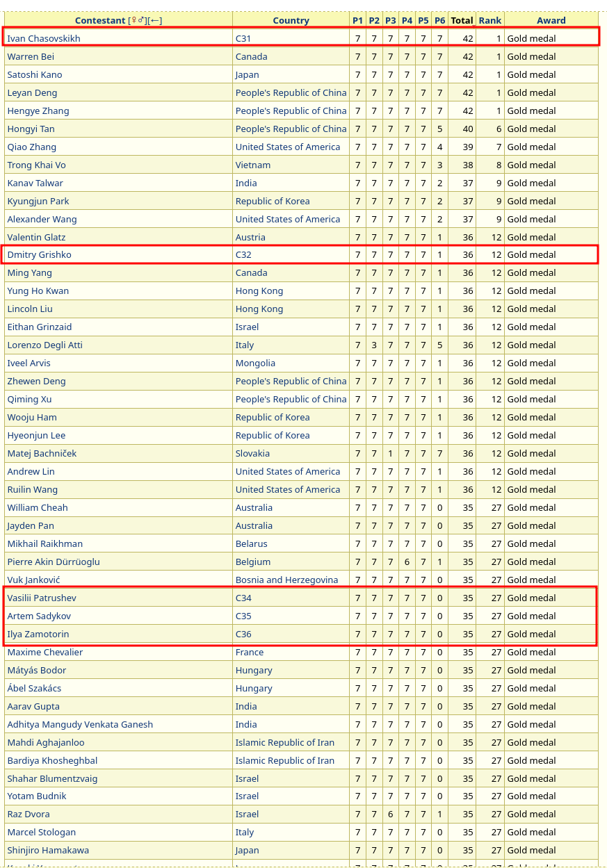Click Ilya Zamotorin's name link
607x868 pixels.
[38, 634]
